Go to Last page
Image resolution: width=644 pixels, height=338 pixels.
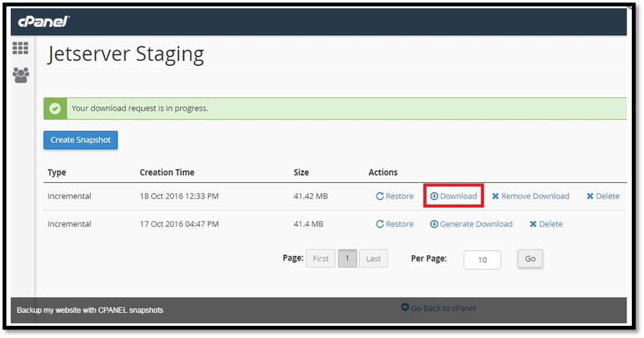[x=373, y=258]
